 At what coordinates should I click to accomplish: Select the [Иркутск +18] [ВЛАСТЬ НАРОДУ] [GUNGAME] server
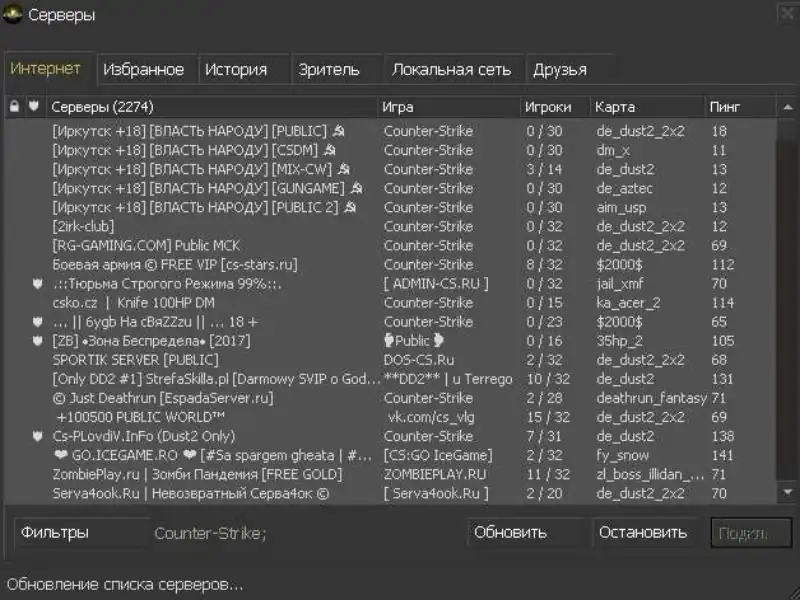pyautogui.click(x=391, y=188)
